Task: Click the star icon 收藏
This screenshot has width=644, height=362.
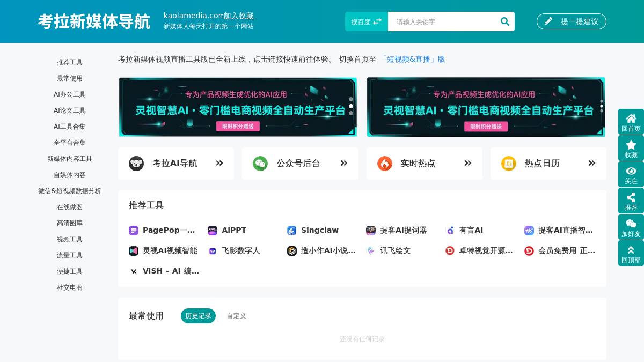Action: 631,145
